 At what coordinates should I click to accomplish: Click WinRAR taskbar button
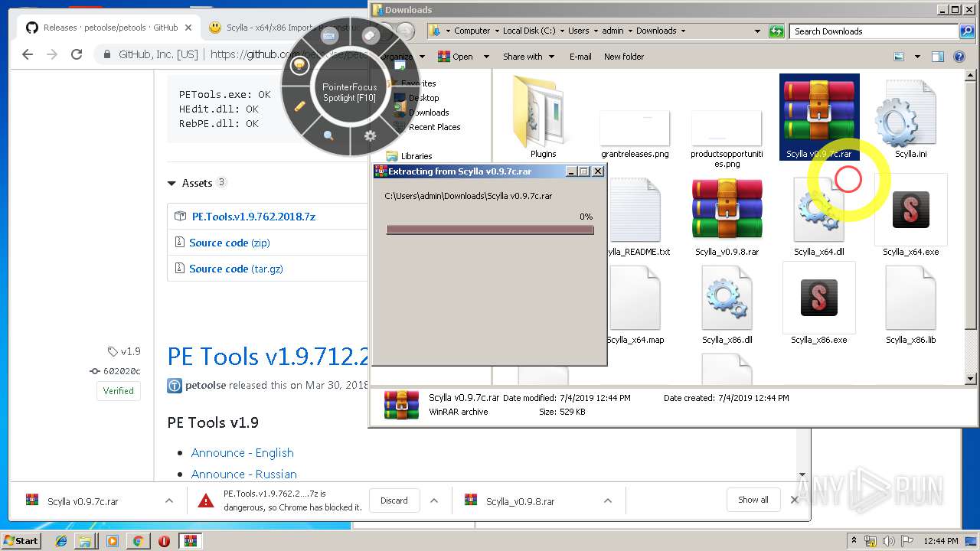191,541
